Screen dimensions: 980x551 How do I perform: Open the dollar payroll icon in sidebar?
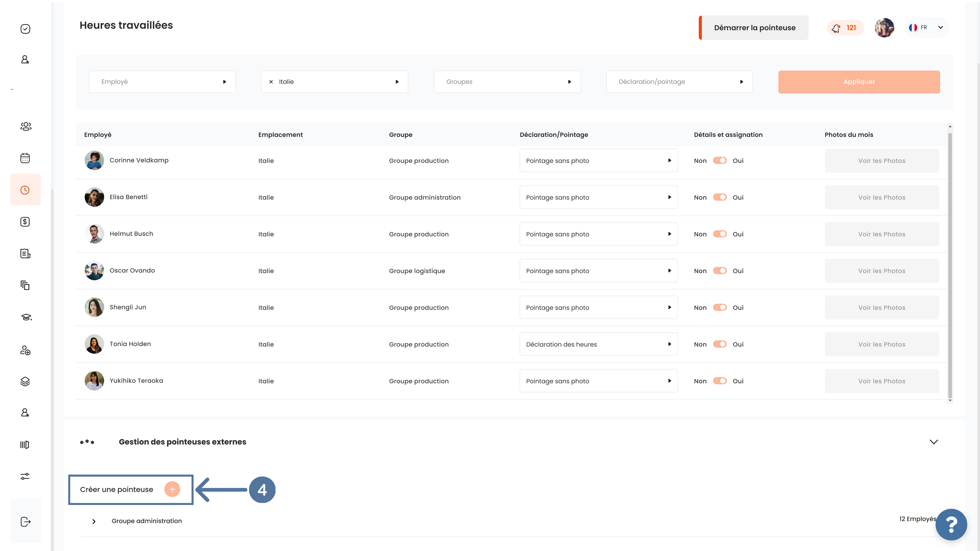tap(25, 222)
